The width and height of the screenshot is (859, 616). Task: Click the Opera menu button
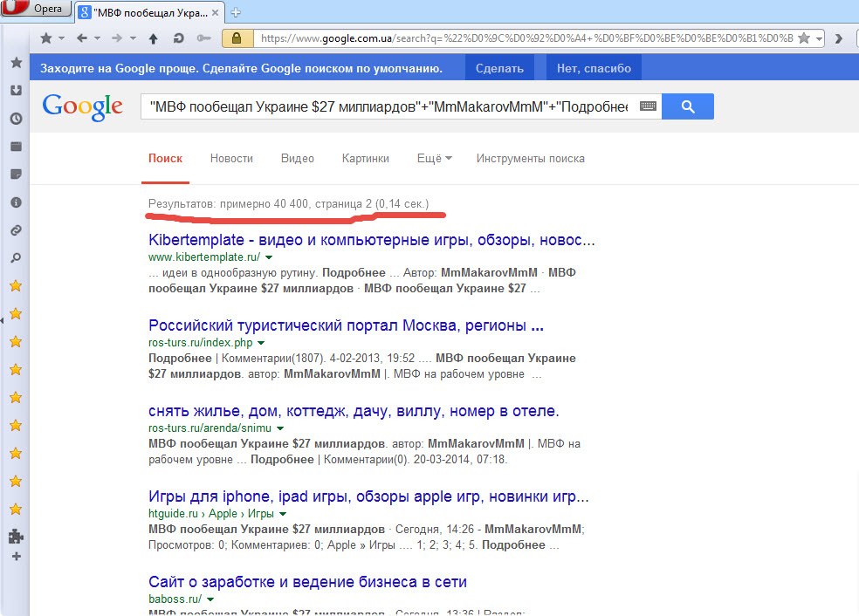coord(37,9)
